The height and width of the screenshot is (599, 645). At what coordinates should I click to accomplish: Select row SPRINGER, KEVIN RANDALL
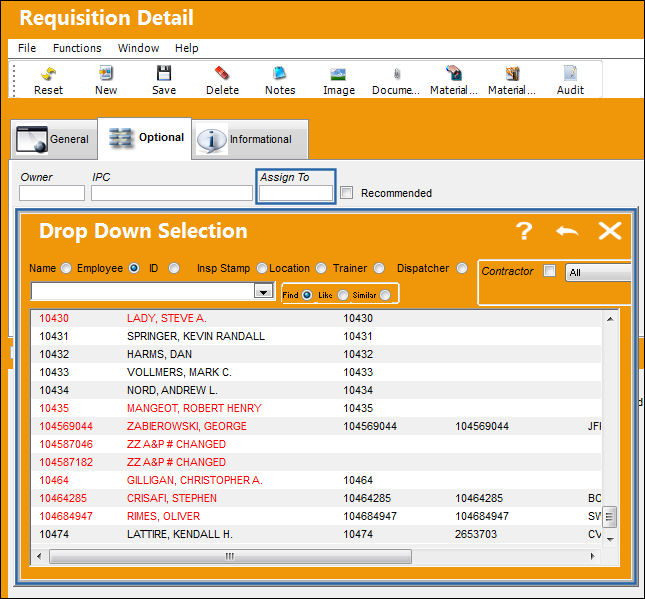(x=317, y=336)
